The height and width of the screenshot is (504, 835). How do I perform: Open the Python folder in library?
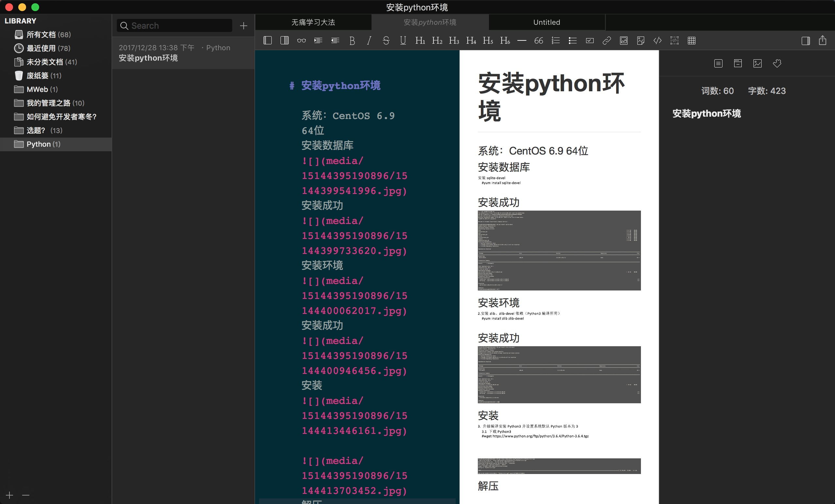point(38,144)
